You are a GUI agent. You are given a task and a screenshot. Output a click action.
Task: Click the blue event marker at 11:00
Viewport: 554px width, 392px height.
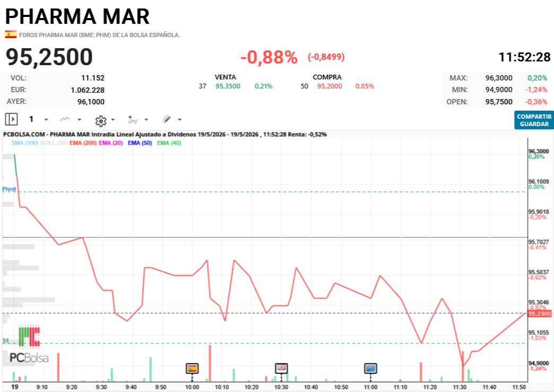(x=371, y=368)
